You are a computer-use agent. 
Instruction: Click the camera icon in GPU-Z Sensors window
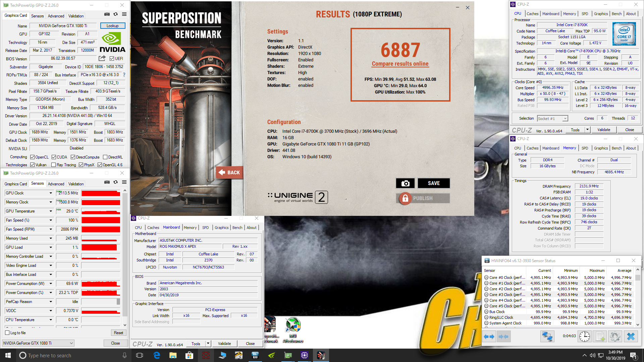point(107,182)
